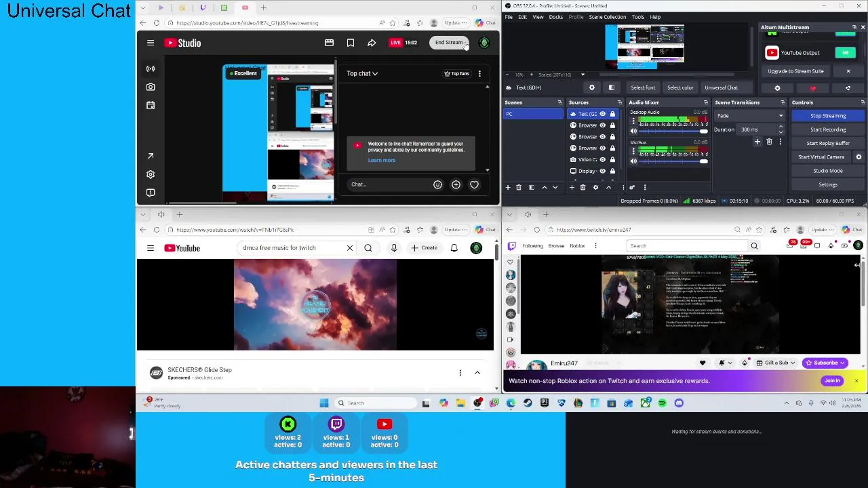This screenshot has height=488, width=868.
Task: Open the Stream tab in Studio sidebar
Action: click(151, 68)
